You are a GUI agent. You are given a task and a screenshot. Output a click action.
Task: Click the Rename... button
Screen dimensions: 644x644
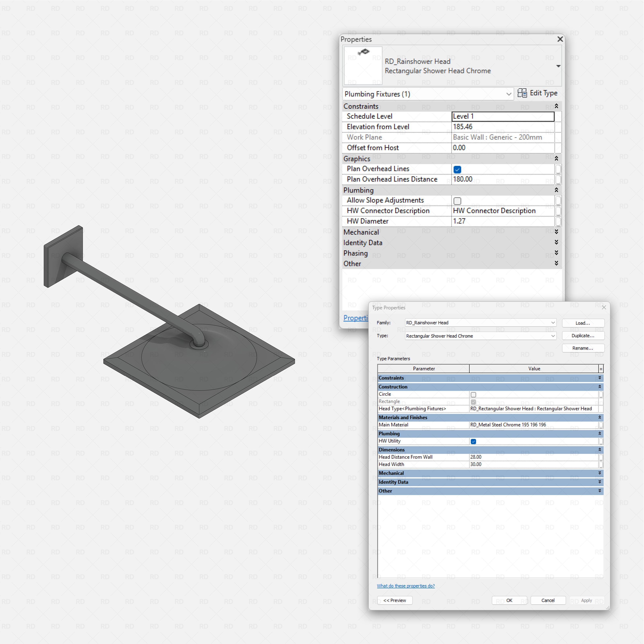click(x=583, y=348)
